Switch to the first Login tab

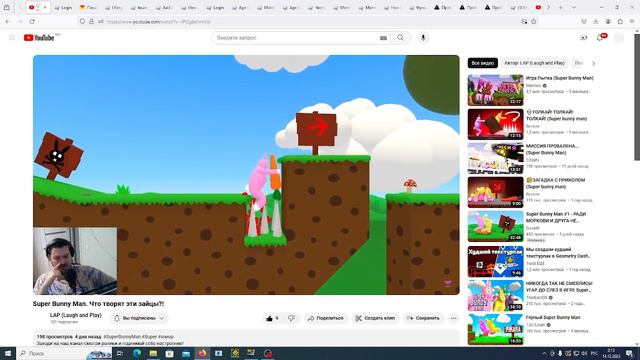(63, 7)
